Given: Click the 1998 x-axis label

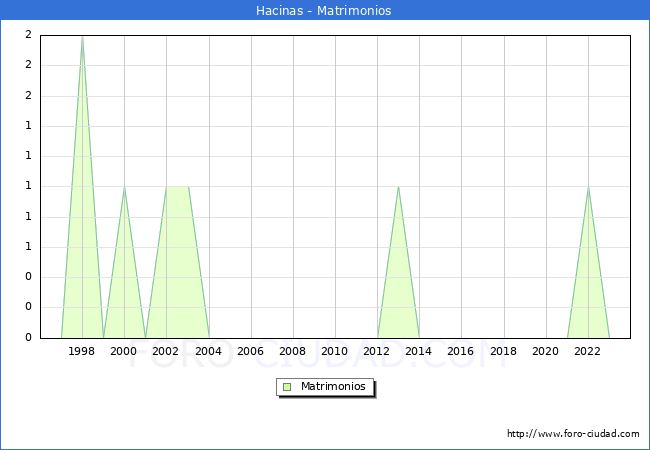Looking at the screenshot, I should click(81, 351).
